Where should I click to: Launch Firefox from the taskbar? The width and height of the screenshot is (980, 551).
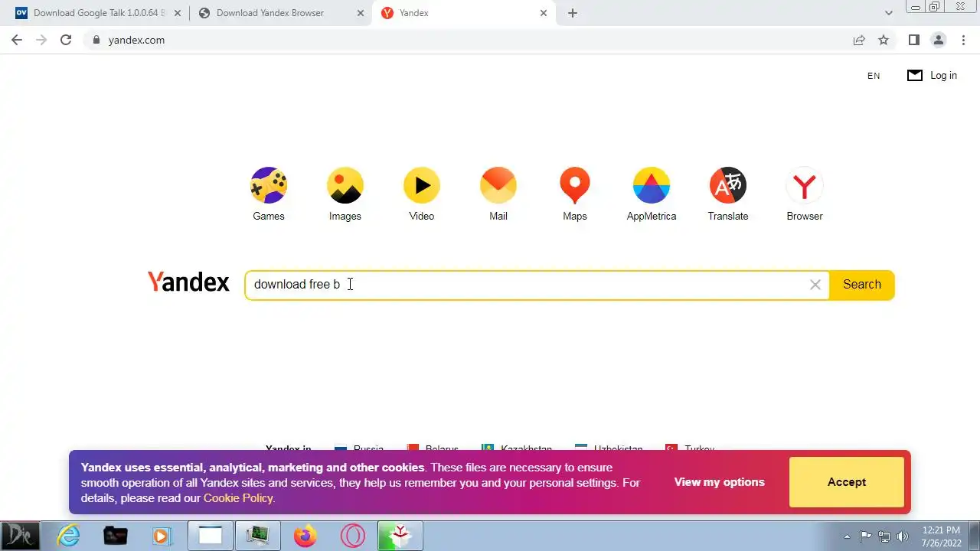(305, 536)
